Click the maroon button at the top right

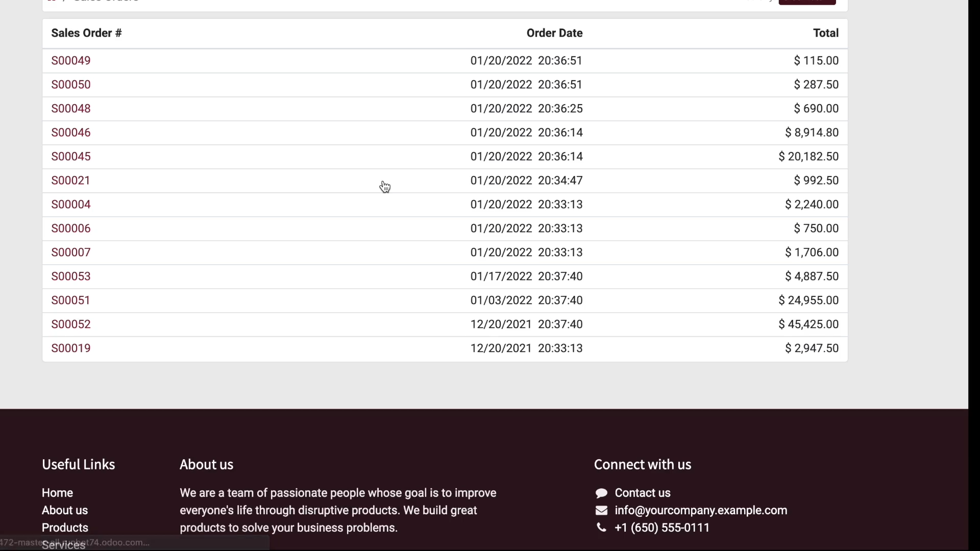[807, 2]
